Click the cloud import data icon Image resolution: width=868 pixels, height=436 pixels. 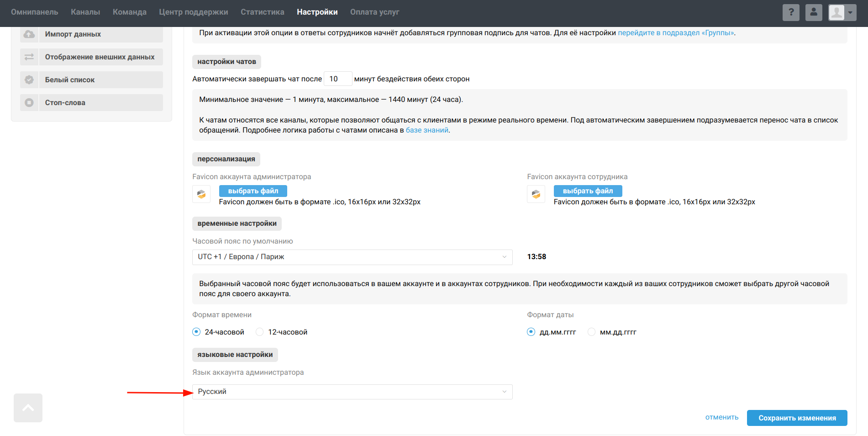coord(29,34)
